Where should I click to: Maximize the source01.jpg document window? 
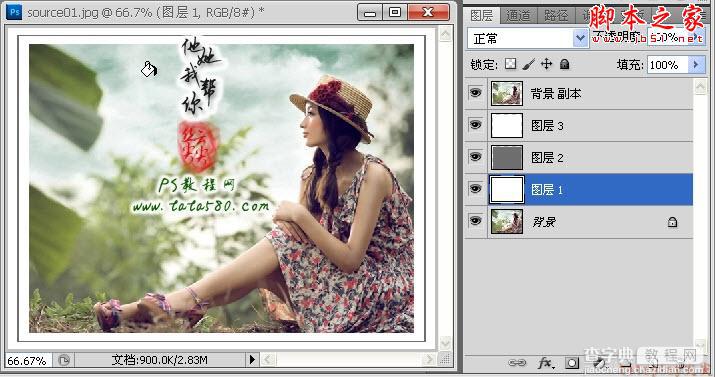point(395,12)
